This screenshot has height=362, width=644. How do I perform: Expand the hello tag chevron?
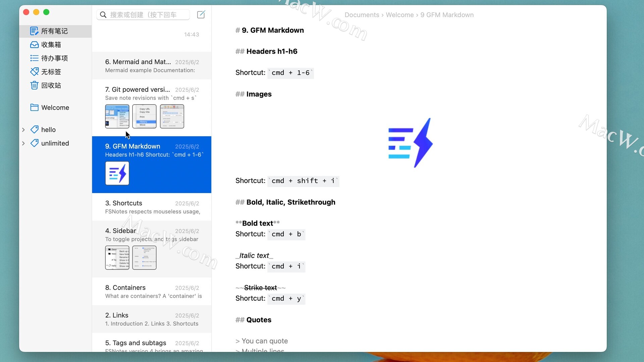pyautogui.click(x=23, y=130)
